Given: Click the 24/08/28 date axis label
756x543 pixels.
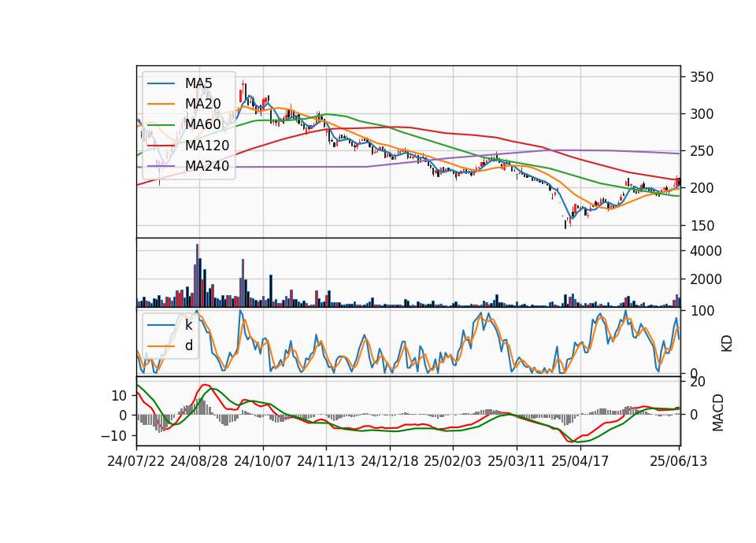Looking at the screenshot, I should [x=199, y=461].
